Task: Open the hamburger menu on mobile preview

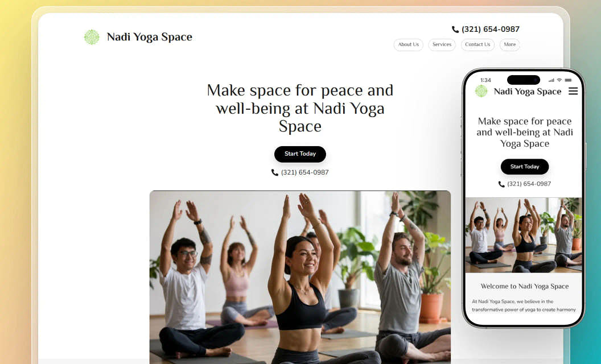Action: [x=573, y=91]
